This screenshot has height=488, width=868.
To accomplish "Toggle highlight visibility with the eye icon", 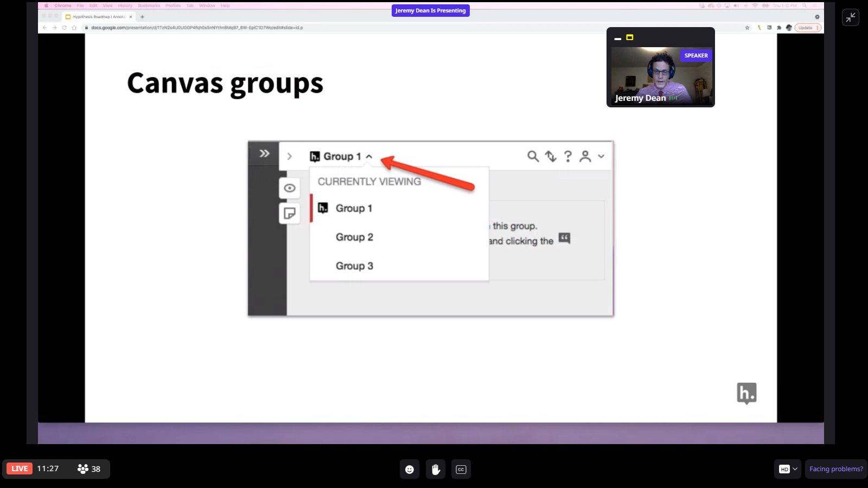I will coord(290,188).
